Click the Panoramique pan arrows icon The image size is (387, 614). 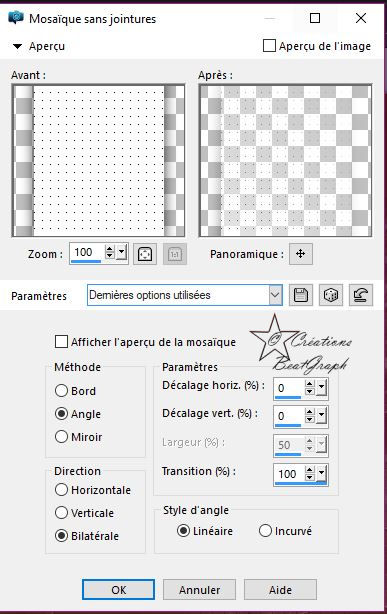(x=300, y=254)
